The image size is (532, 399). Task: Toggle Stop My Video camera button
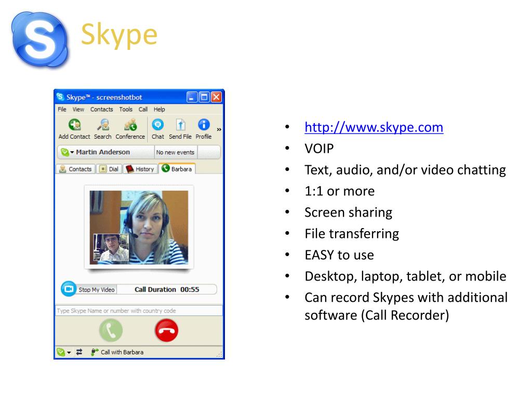point(69,289)
